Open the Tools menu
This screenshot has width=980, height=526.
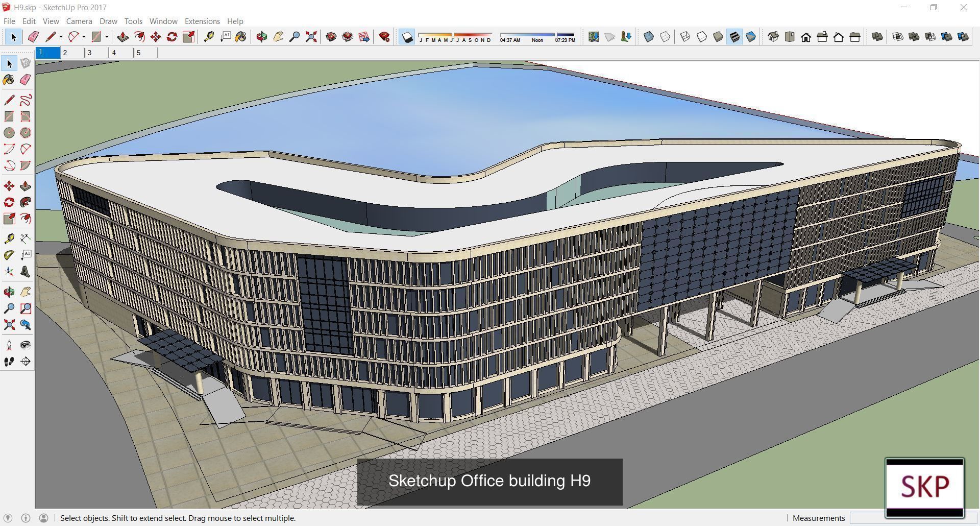point(133,21)
